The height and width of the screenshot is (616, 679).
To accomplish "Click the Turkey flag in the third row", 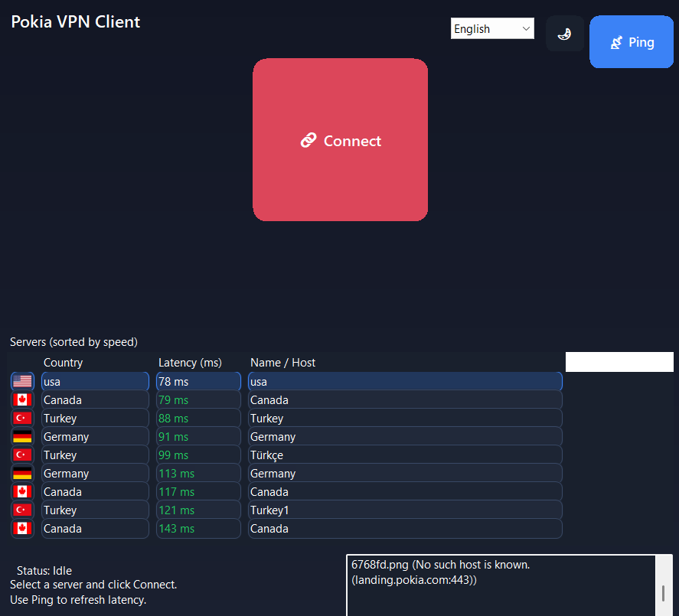I will [x=22, y=418].
